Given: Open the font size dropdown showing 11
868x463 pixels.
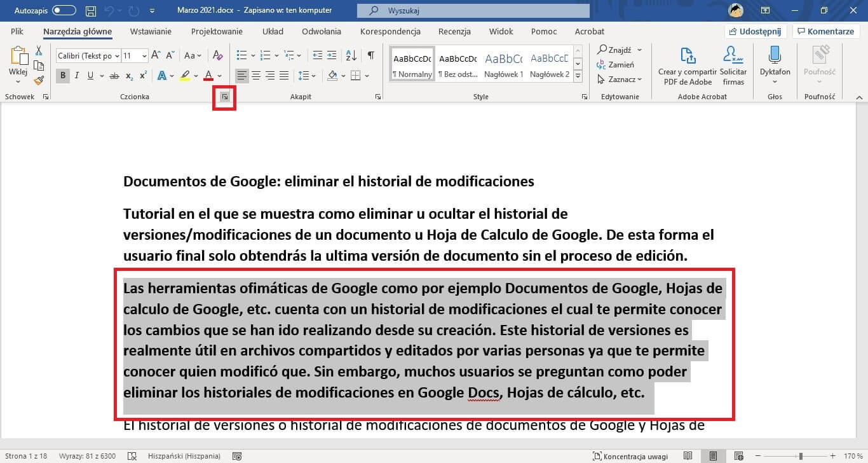Looking at the screenshot, I should coord(144,56).
